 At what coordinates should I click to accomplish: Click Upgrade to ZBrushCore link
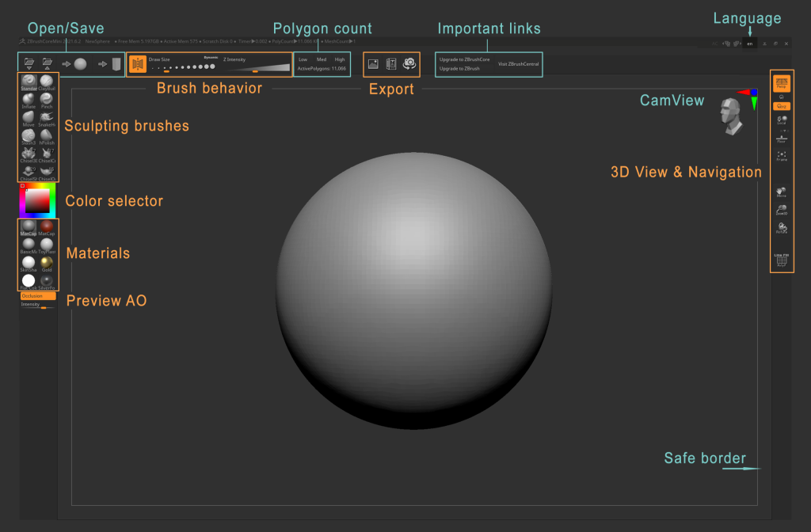[x=464, y=59]
